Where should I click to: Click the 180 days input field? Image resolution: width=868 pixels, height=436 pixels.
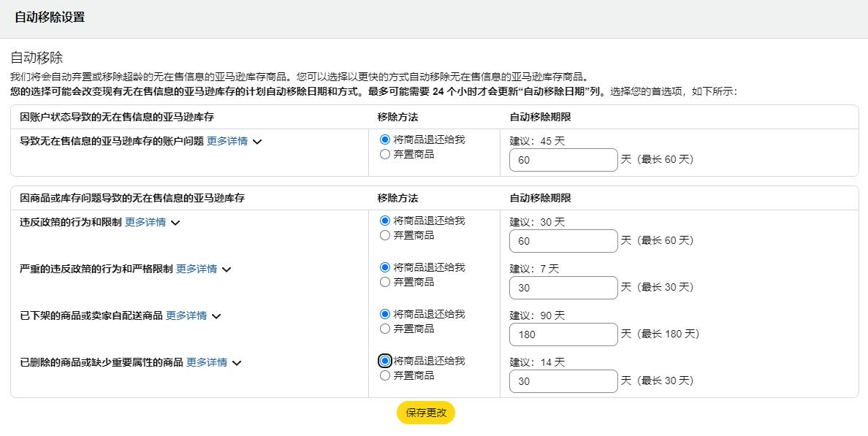coord(563,334)
